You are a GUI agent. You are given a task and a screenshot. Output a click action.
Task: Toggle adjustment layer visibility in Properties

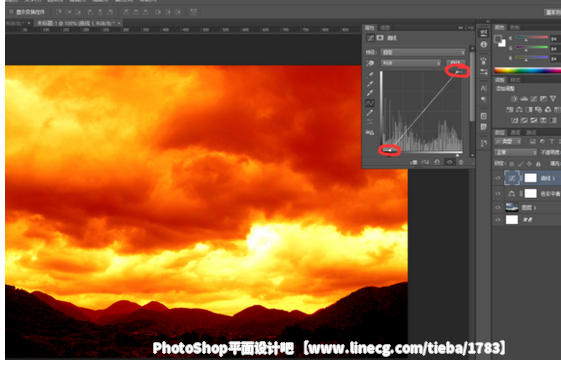coord(449,162)
